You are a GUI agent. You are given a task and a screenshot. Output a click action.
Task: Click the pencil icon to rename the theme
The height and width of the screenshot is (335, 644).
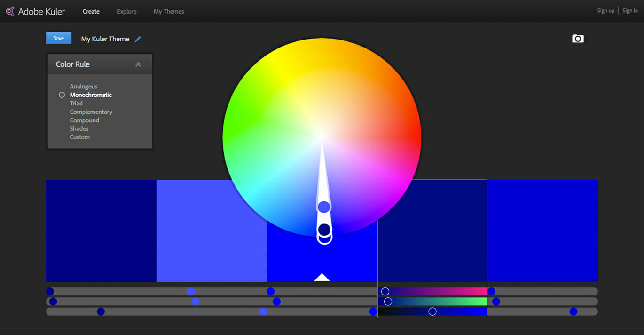tap(137, 39)
